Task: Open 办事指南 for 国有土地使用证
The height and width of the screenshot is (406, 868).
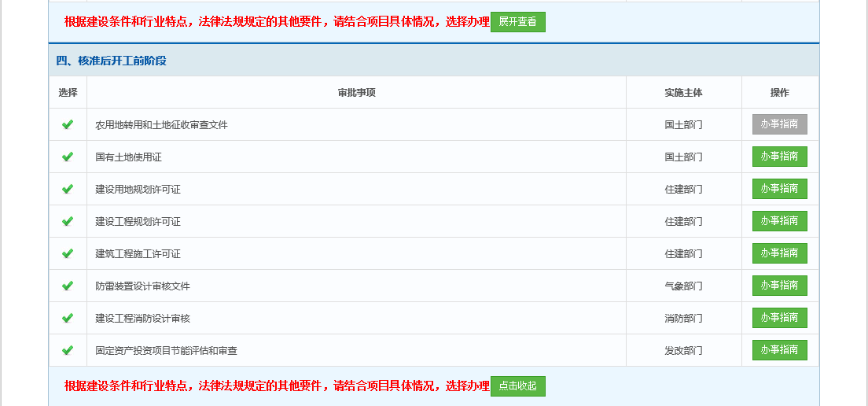Action: point(779,157)
